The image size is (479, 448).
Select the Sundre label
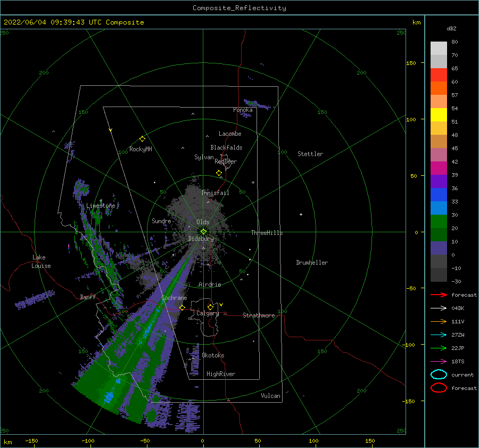coord(161,221)
